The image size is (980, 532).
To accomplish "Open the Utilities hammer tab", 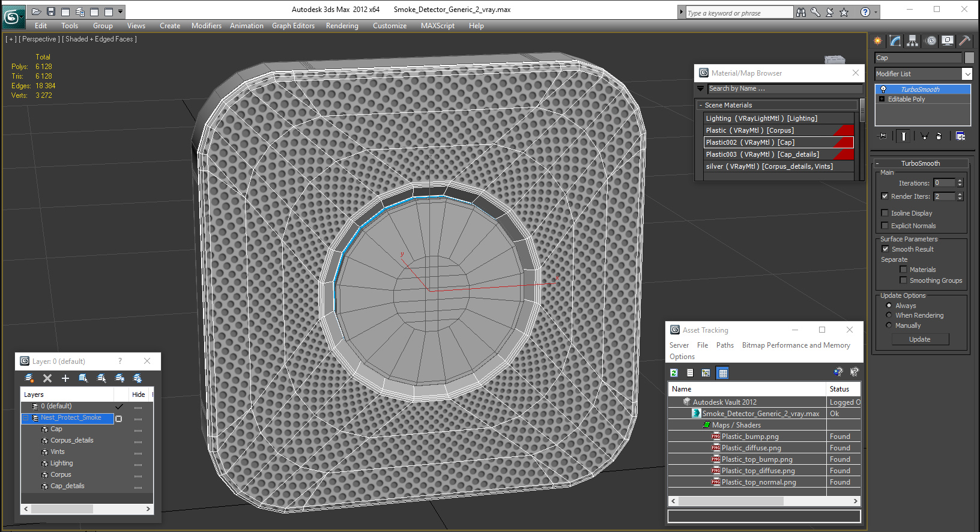I will [964, 41].
